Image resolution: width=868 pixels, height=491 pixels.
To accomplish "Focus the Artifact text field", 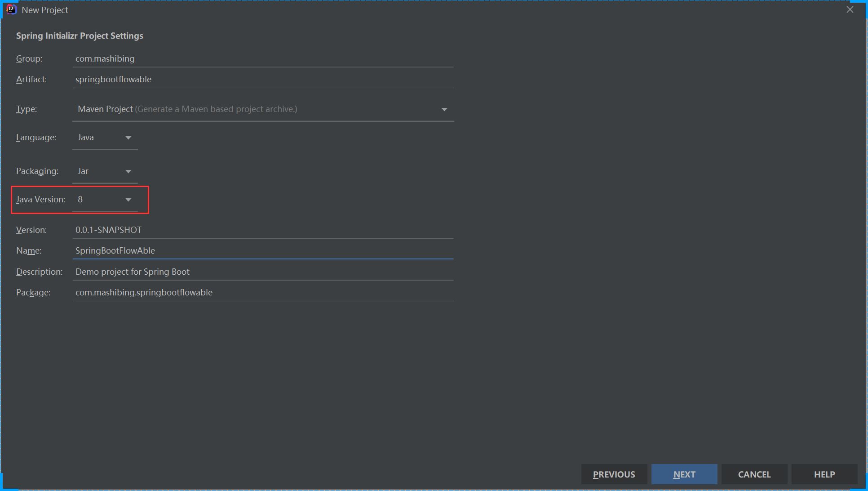I will click(x=263, y=80).
